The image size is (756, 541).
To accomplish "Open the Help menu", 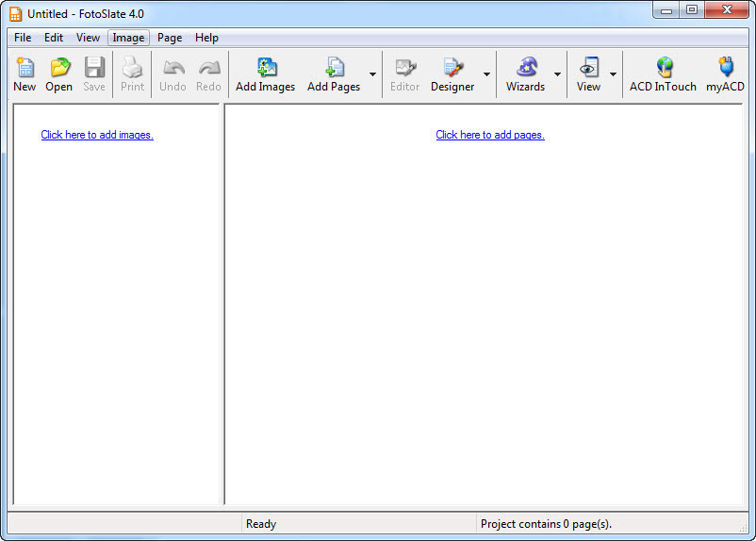I will [206, 38].
